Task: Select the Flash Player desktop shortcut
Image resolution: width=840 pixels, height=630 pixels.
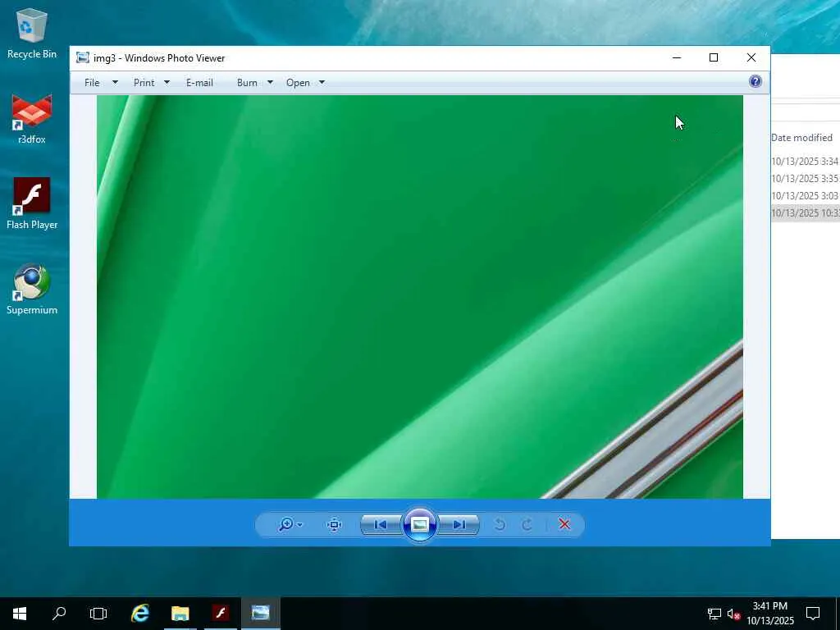Action: (x=32, y=204)
